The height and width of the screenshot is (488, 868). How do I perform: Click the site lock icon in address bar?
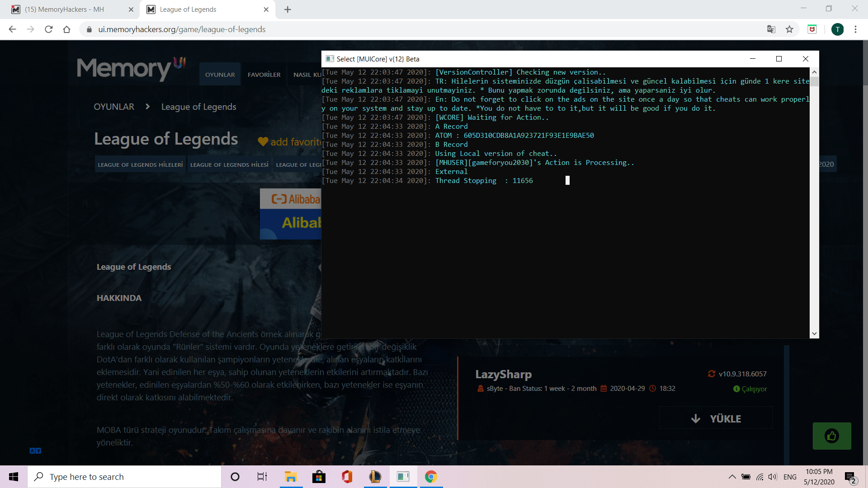coord(89,29)
